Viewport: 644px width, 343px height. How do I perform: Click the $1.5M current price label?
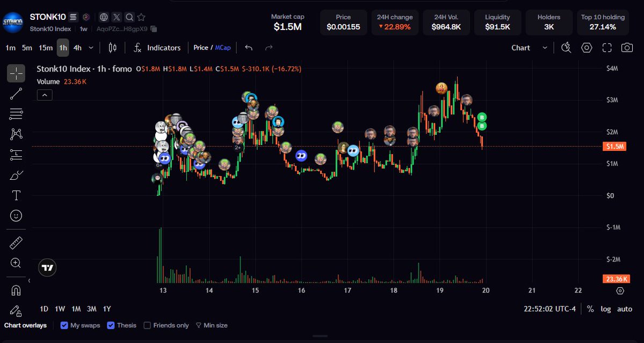pos(614,147)
